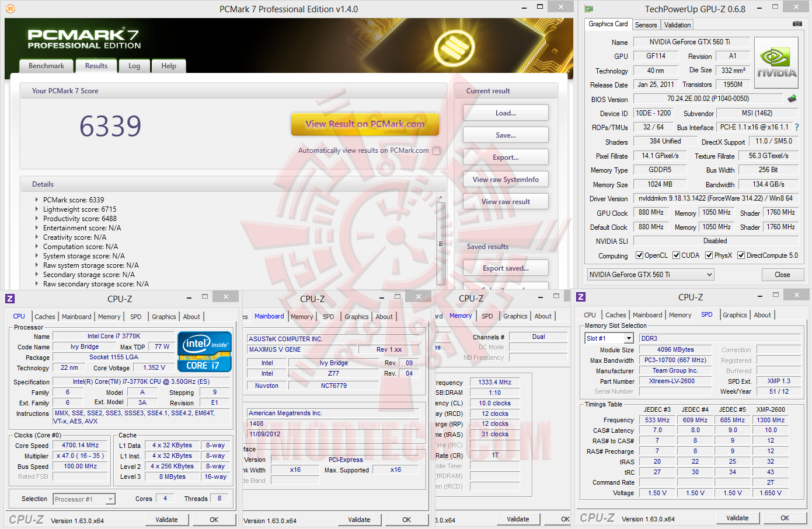The image size is (812, 529).
Task: Select the Results tab in PCMark 7
Action: 96,66
